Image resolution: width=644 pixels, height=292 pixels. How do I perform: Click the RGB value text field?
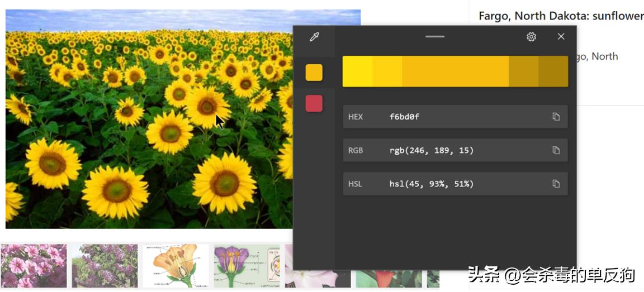pyautogui.click(x=455, y=150)
